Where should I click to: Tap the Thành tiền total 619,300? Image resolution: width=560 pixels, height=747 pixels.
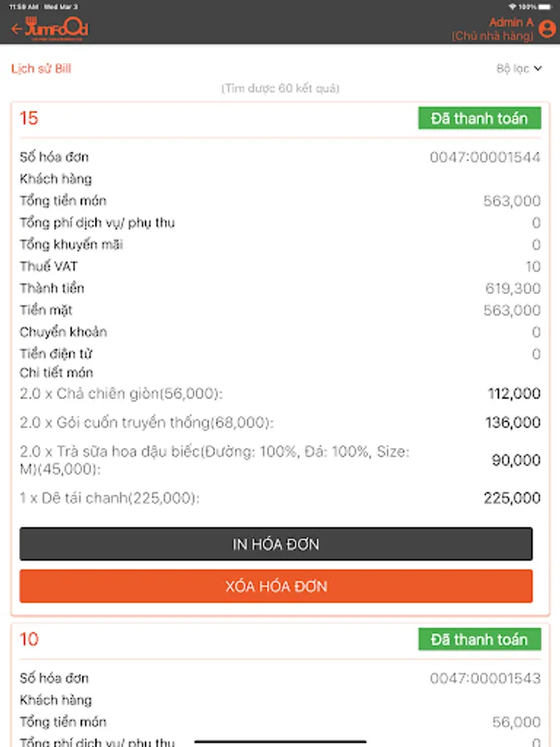512,289
